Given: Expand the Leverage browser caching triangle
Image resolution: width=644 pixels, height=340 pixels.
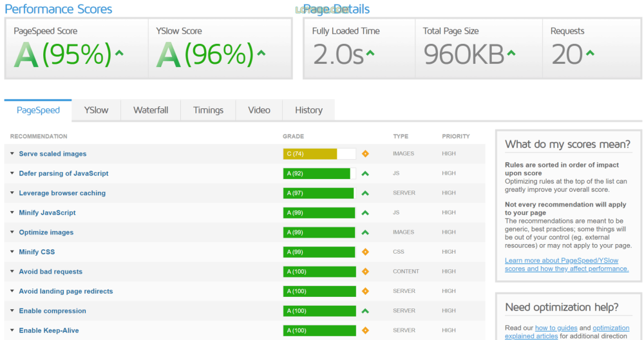Looking at the screenshot, I should (12, 193).
